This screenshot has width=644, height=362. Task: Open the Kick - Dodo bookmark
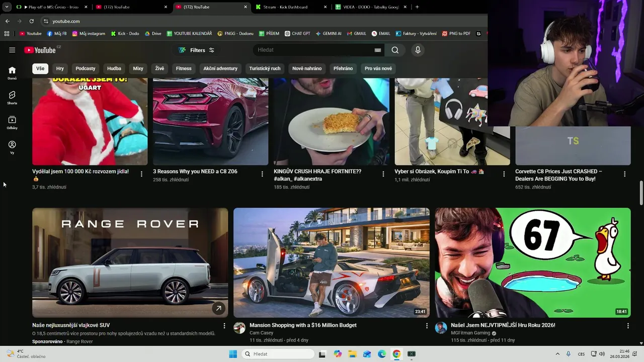125,34
